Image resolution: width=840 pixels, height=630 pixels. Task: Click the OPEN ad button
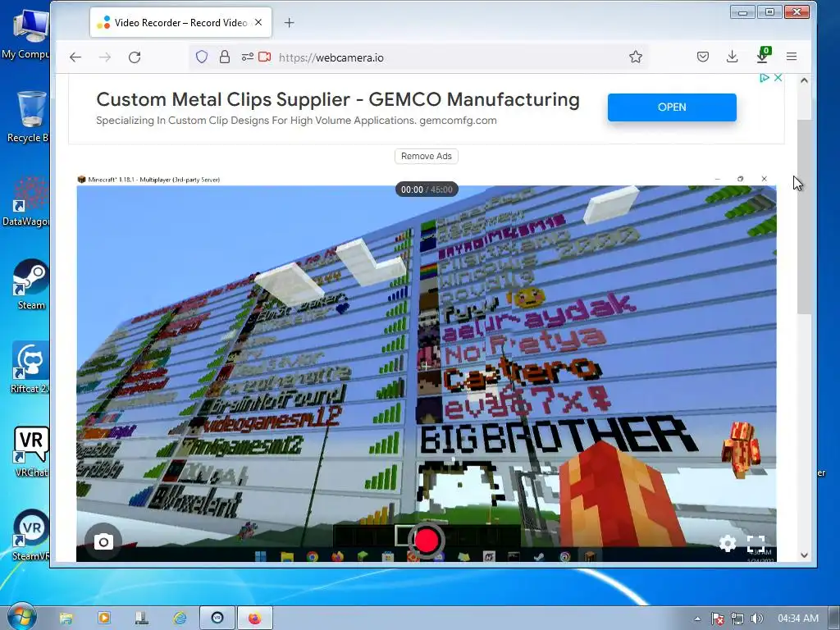[x=672, y=107]
